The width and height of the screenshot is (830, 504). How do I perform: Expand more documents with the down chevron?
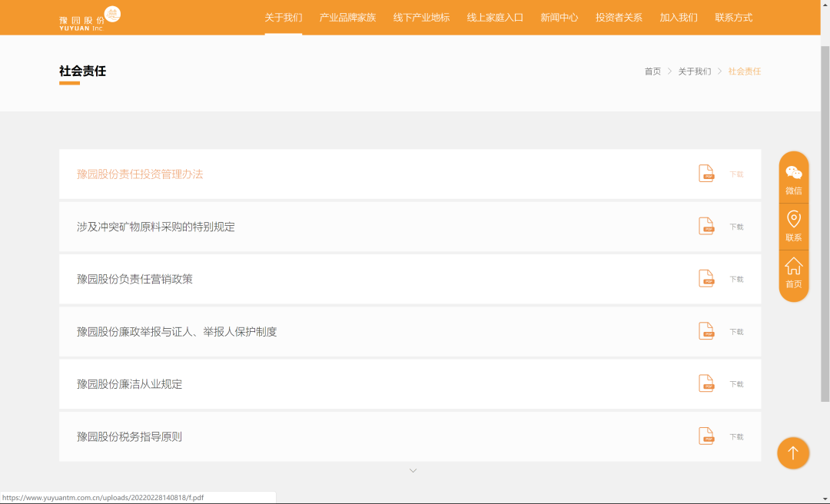point(413,471)
